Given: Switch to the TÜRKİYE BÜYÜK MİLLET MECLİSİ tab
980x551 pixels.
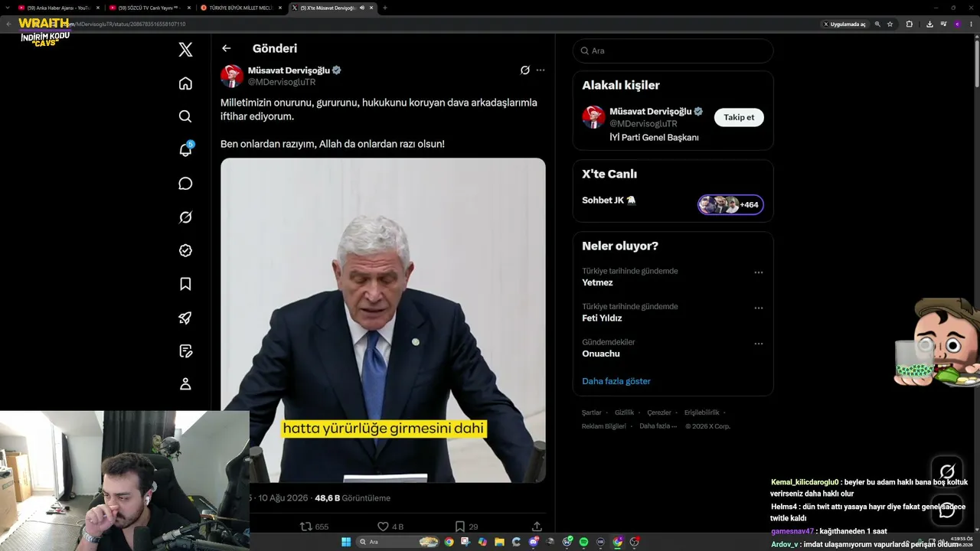Looking at the screenshot, I should (x=240, y=8).
